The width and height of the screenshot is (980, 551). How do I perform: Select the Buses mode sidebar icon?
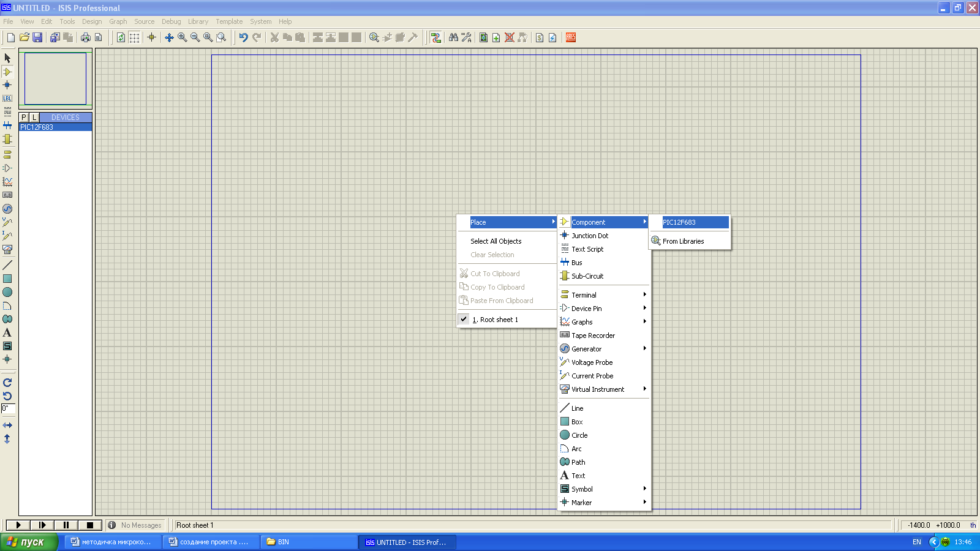coord(7,126)
